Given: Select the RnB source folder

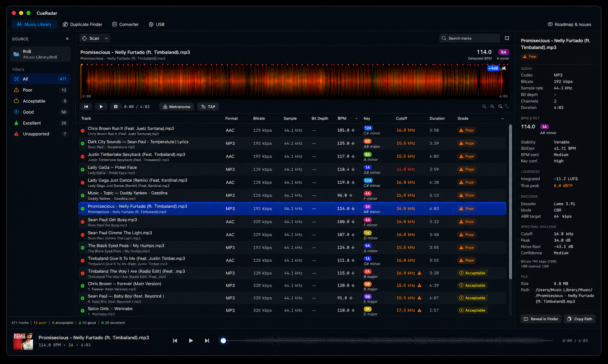Looking at the screenshot, I should (x=41, y=54).
